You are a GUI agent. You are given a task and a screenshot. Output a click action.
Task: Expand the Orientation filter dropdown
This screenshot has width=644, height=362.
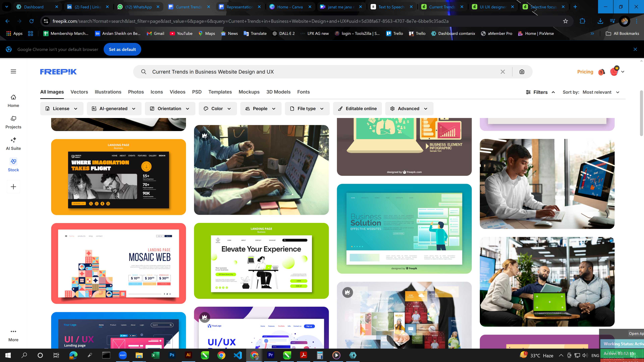(x=170, y=108)
